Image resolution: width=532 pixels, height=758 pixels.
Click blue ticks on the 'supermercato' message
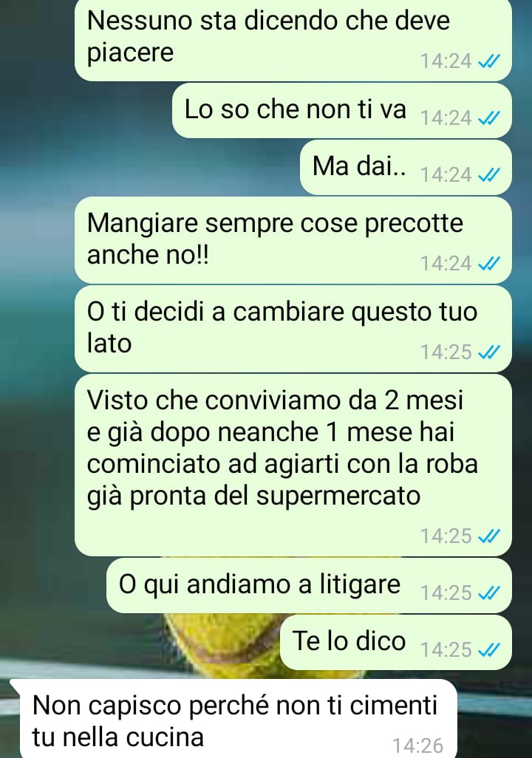pyautogui.click(x=488, y=536)
